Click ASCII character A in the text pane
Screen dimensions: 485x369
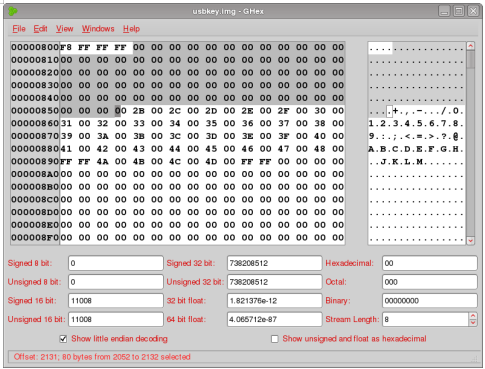[371, 149]
